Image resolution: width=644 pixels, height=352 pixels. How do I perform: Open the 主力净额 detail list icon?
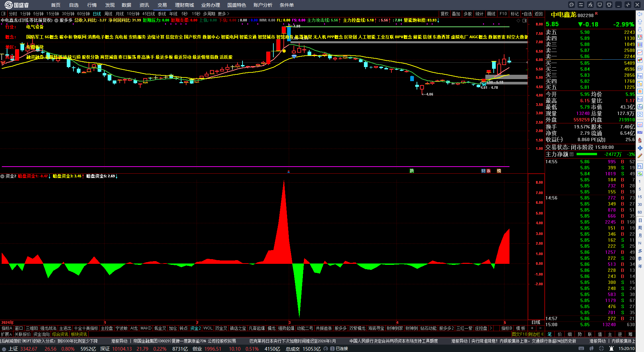pos(572,154)
